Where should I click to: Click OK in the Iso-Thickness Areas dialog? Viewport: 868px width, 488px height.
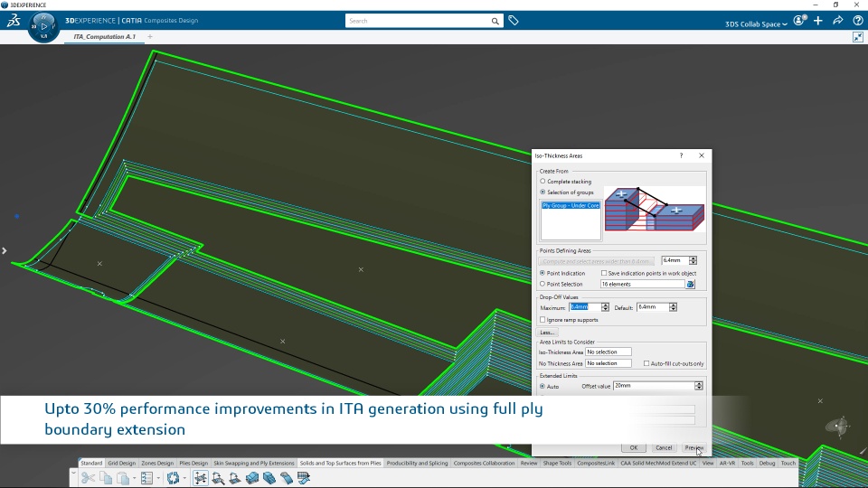pyautogui.click(x=633, y=447)
